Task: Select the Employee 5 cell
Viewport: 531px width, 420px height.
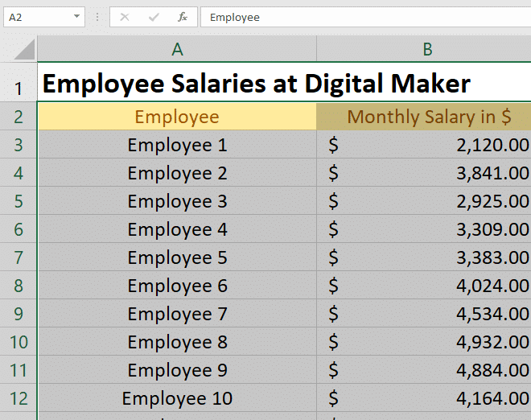Action: [x=177, y=257]
